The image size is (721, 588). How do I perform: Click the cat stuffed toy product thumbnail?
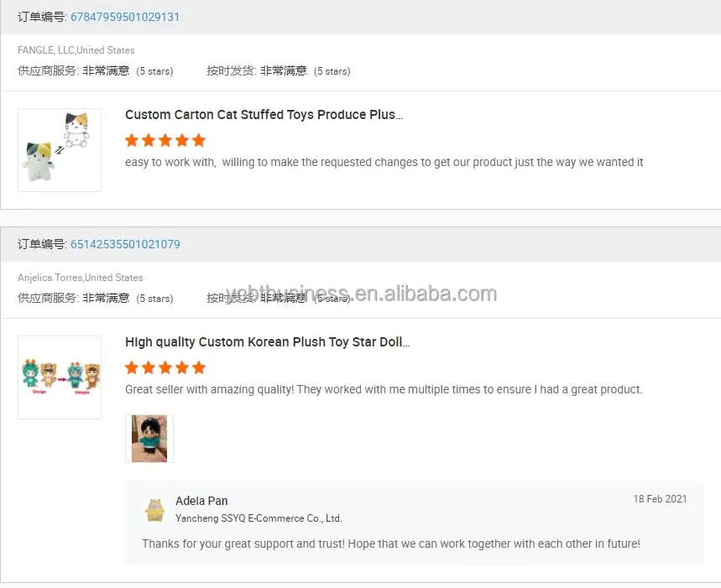(60, 149)
